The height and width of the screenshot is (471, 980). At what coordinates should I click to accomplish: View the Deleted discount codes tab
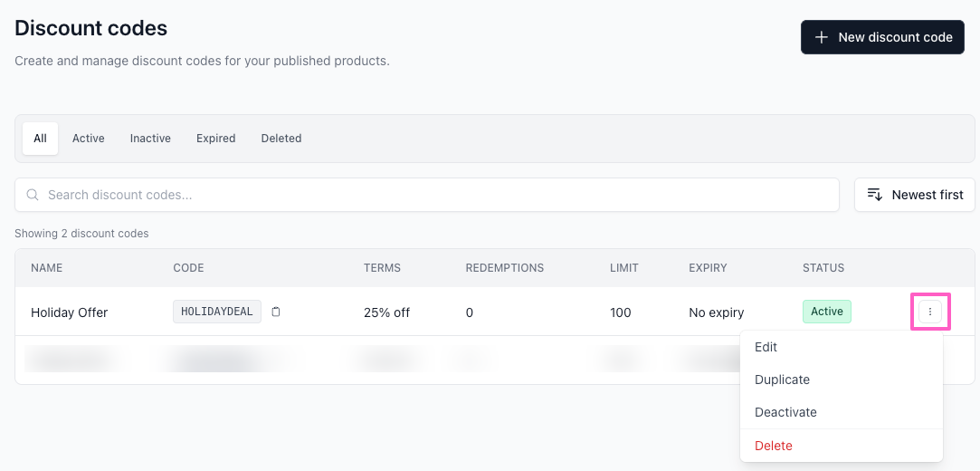point(281,139)
